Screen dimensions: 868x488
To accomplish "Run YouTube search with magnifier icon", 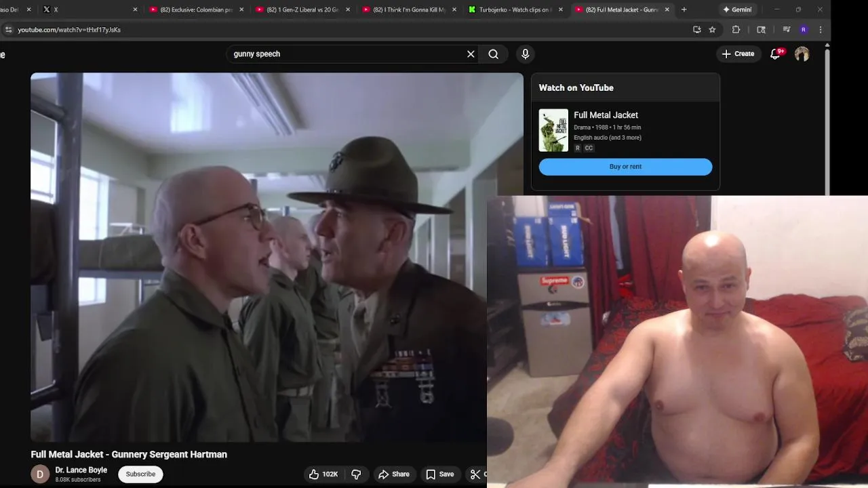I will [x=494, y=54].
